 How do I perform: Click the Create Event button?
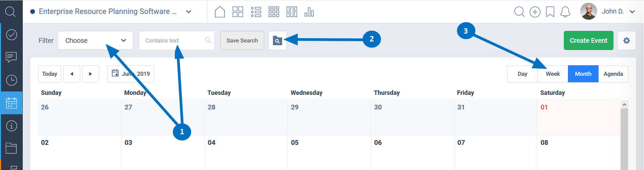pos(588,40)
